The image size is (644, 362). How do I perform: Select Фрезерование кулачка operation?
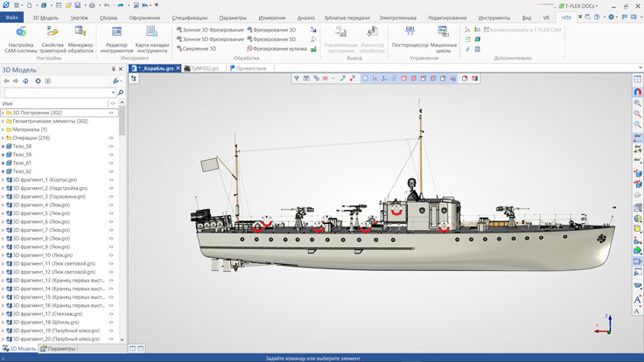(277, 49)
